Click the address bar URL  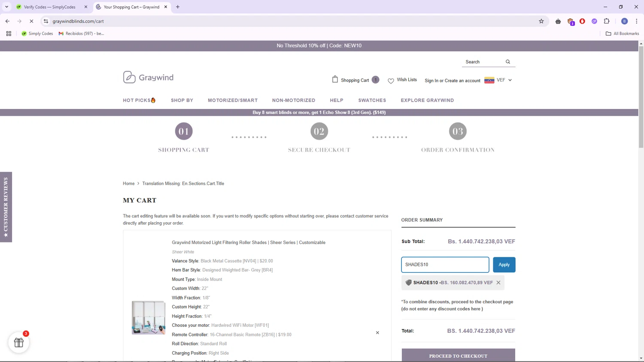(x=78, y=21)
